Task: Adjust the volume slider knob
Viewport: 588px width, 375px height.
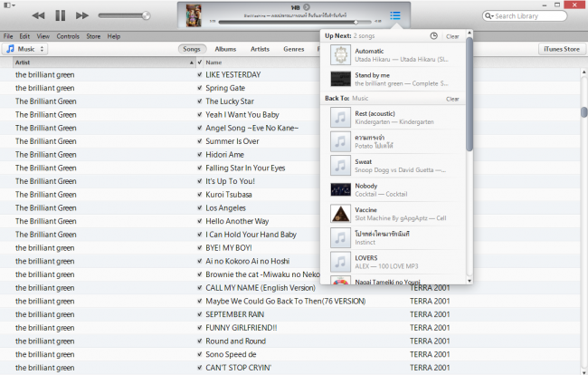Action: [147, 15]
